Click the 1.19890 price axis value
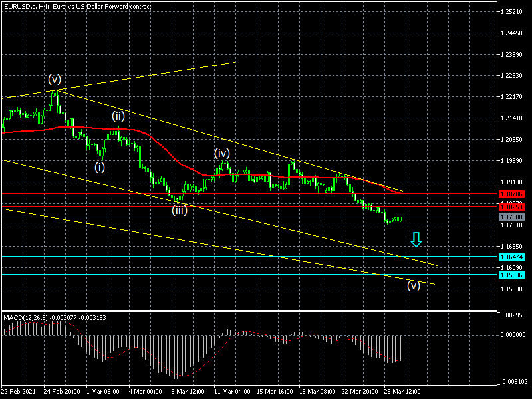The height and width of the screenshot is (399, 532). 511,161
